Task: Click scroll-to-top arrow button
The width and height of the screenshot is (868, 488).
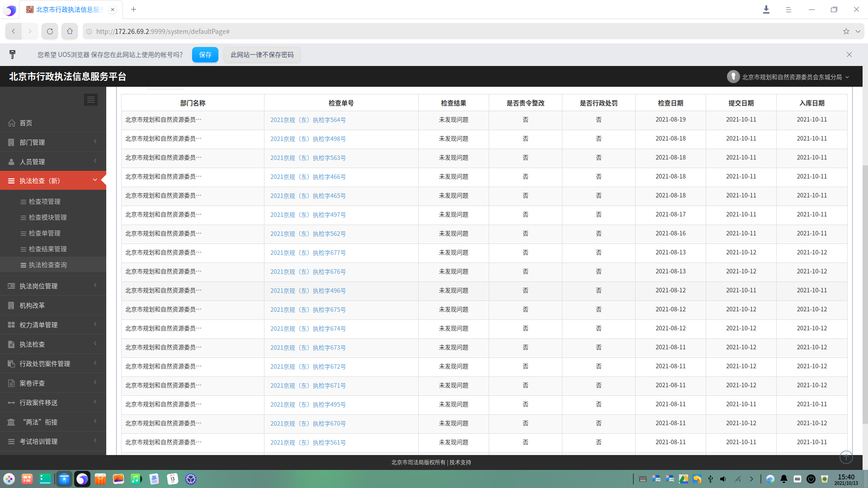Action: pyautogui.click(x=846, y=457)
